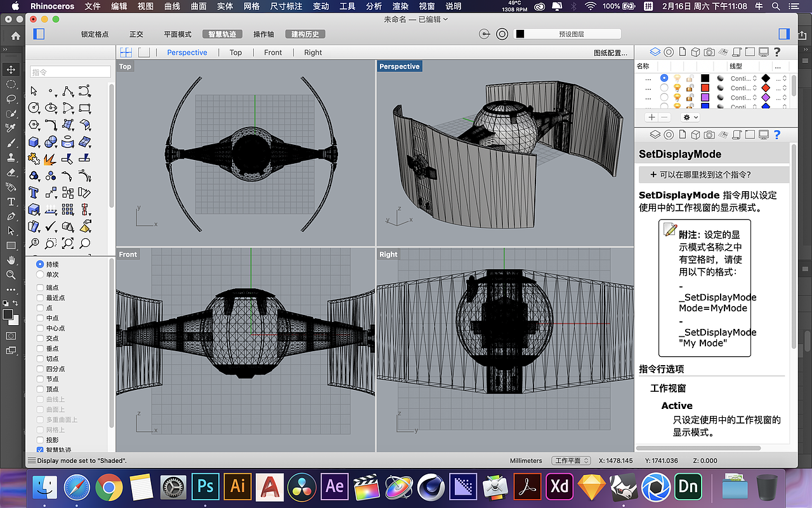
Task: Click the 指令 command input field
Action: (70, 72)
